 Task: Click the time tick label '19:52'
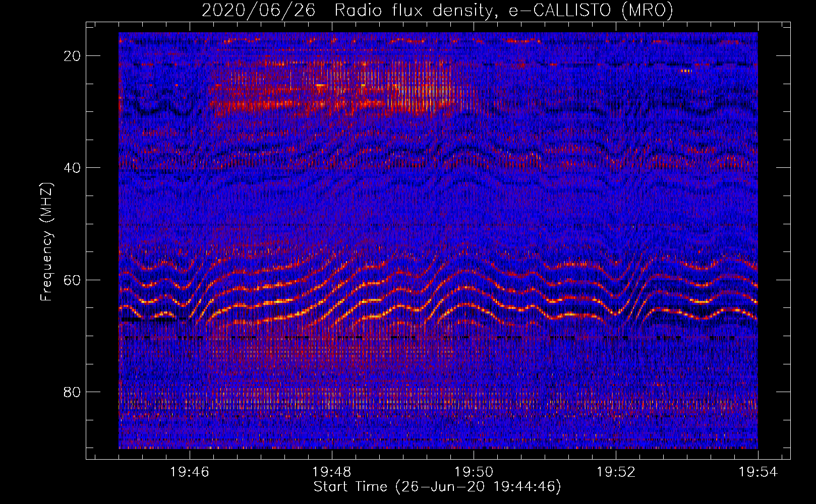point(616,472)
